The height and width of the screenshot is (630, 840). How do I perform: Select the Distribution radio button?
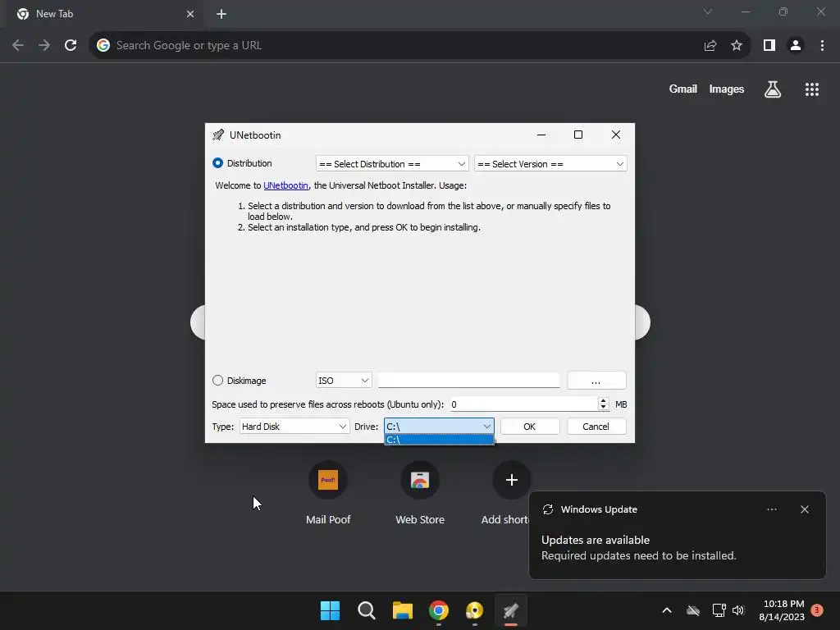pos(217,163)
